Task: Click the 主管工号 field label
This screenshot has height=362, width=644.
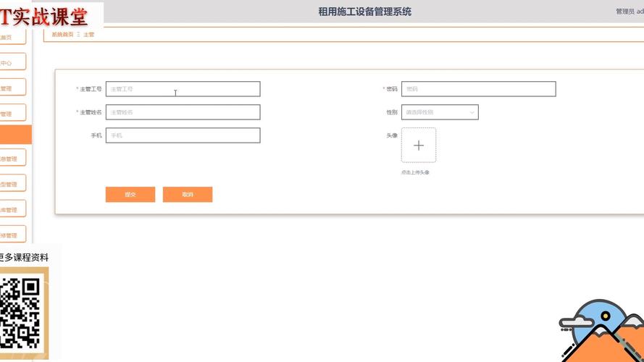Action: [x=91, y=89]
